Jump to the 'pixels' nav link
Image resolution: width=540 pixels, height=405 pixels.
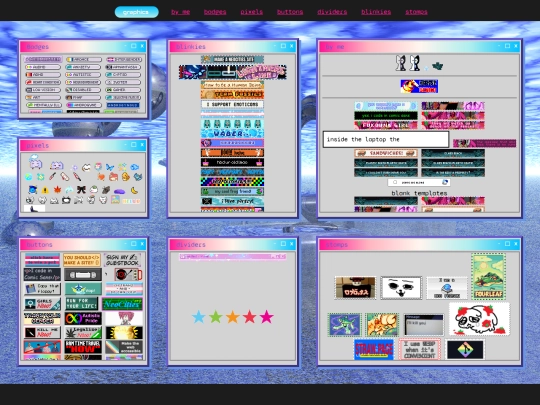251,12
